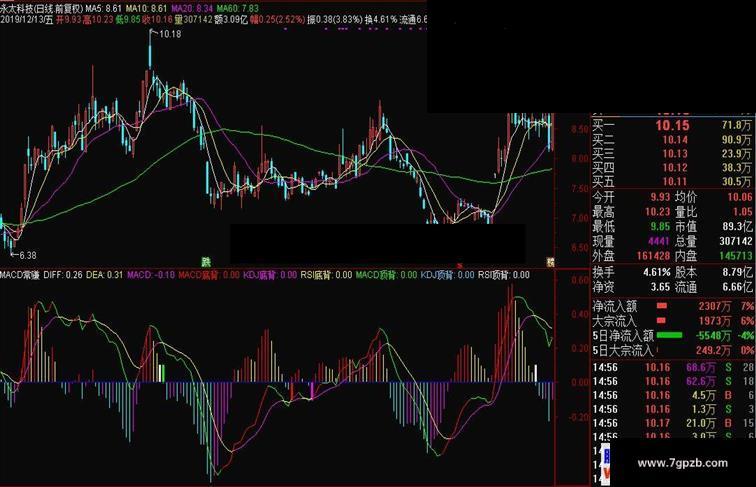Select the MA10: 8.61 moving average label

pyautogui.click(x=147, y=8)
